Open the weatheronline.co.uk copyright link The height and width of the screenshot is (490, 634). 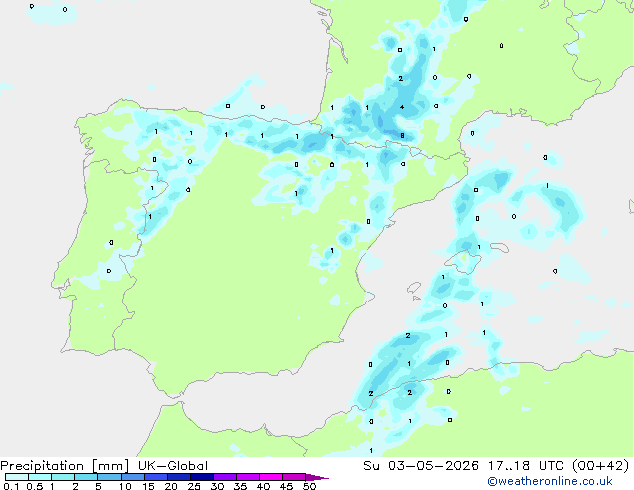point(550,481)
